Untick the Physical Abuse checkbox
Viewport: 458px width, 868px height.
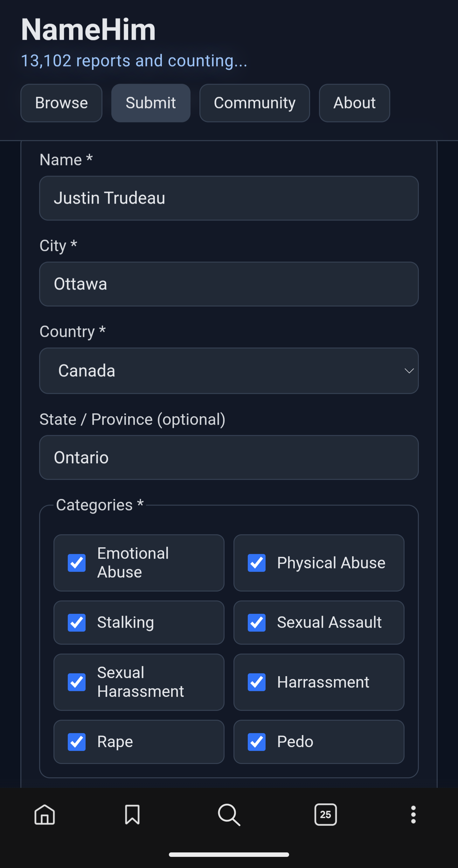[x=257, y=563]
